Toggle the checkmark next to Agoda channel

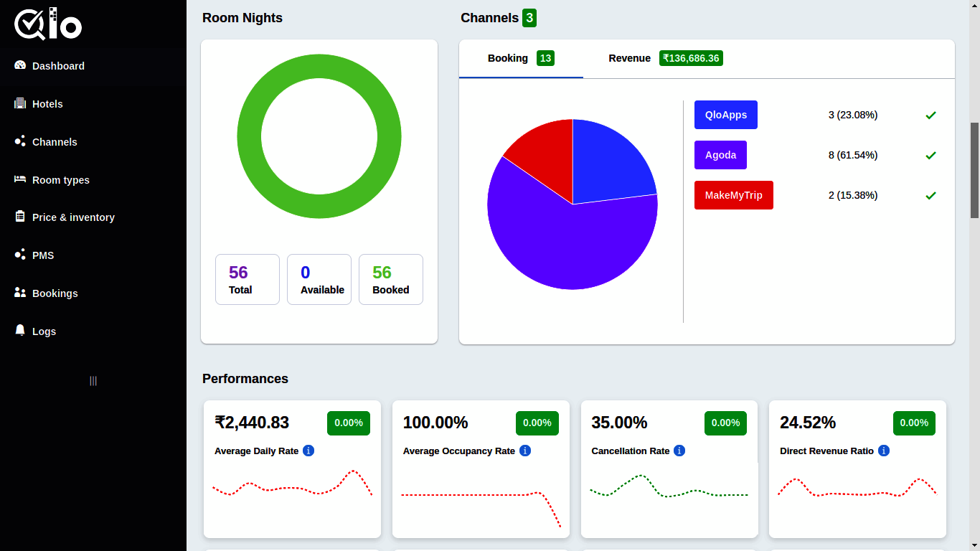click(x=930, y=155)
